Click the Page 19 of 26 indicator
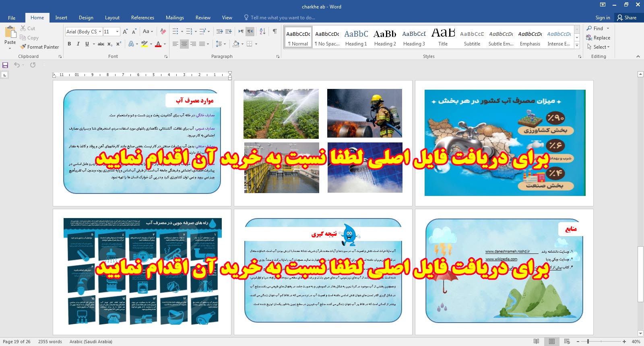This screenshot has width=644, height=346. [17, 342]
